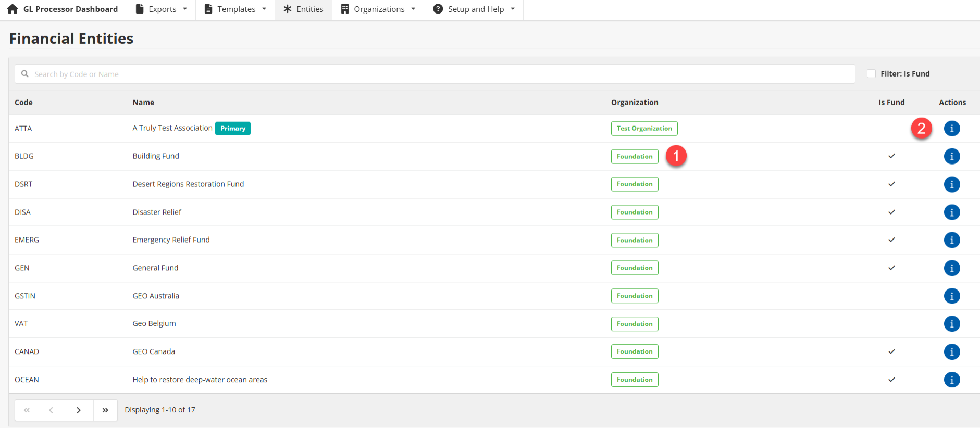980x428 pixels.
Task: Click the info icon for ATTA entity
Action: coord(951,129)
